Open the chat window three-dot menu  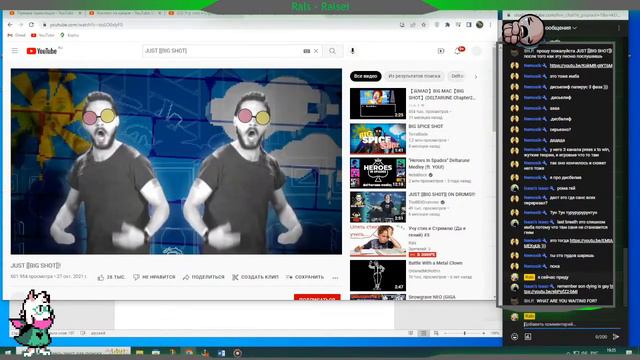pyautogui.click(x=619, y=28)
